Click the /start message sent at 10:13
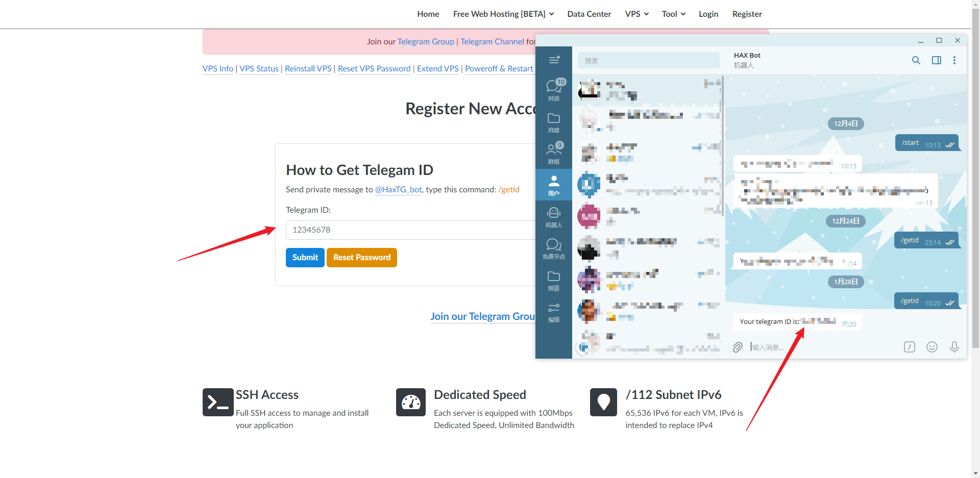Screen dimensions: 980x478 click(927, 143)
